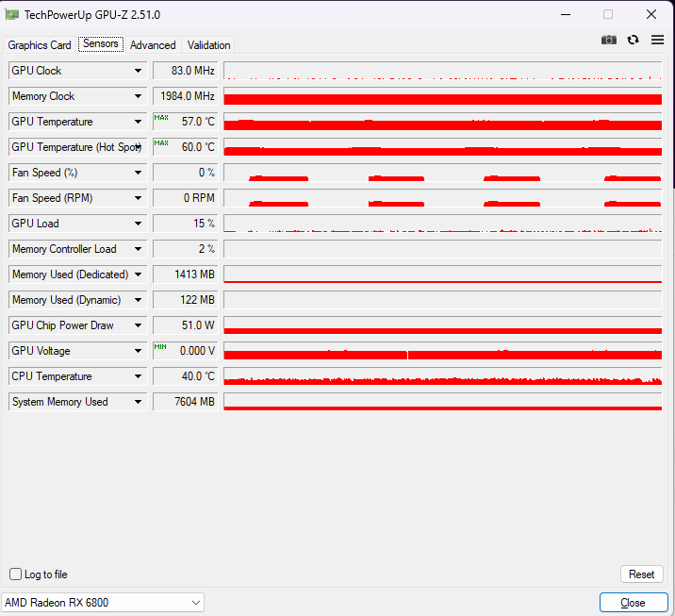Click the Hot Spot temperature history graph

442,147
